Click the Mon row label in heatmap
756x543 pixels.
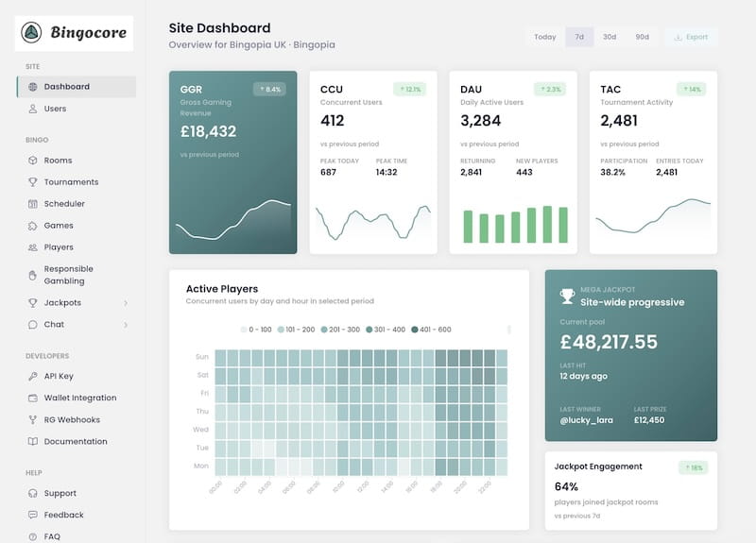[x=201, y=466]
